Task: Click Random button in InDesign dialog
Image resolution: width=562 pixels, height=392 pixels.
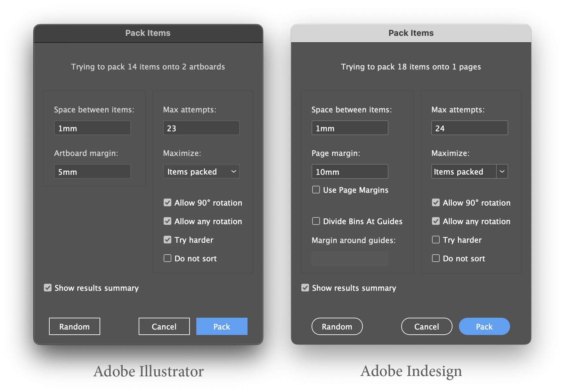Action: 337,326
